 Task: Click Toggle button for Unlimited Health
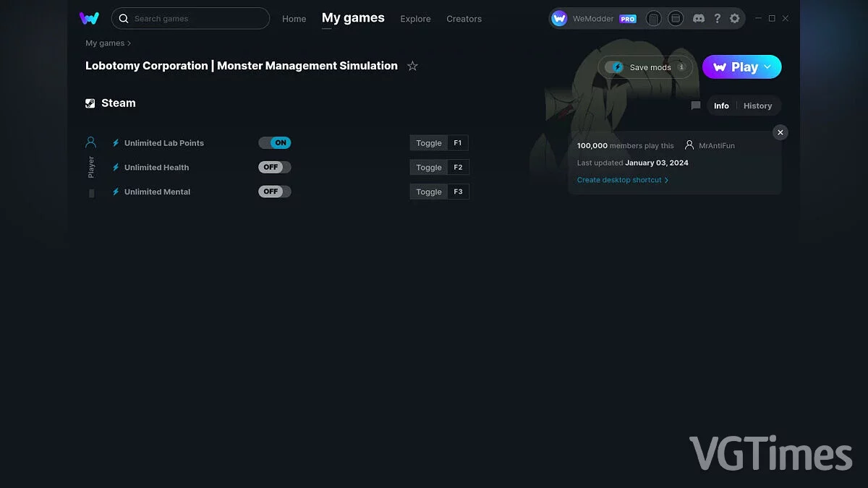tap(429, 168)
